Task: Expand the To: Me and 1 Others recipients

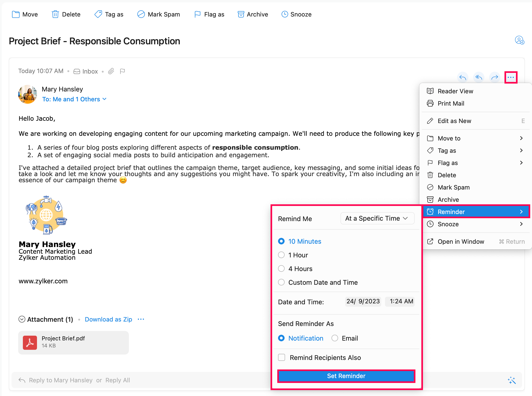Action: [x=74, y=99]
